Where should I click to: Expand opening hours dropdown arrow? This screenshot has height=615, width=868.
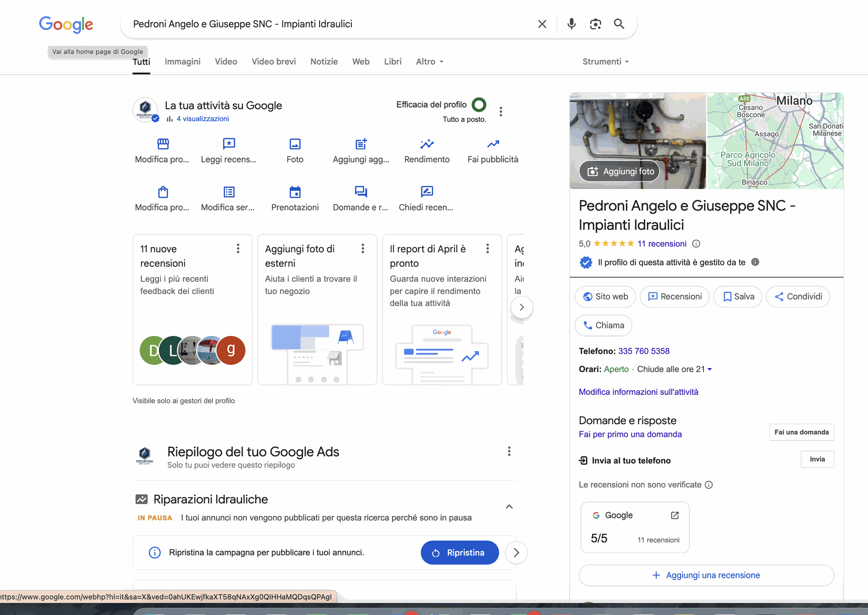point(710,369)
